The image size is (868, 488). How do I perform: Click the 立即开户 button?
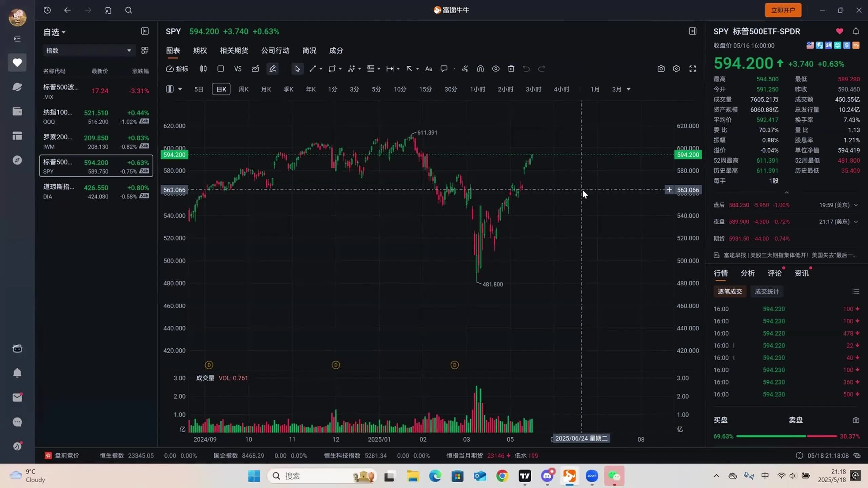[783, 10]
